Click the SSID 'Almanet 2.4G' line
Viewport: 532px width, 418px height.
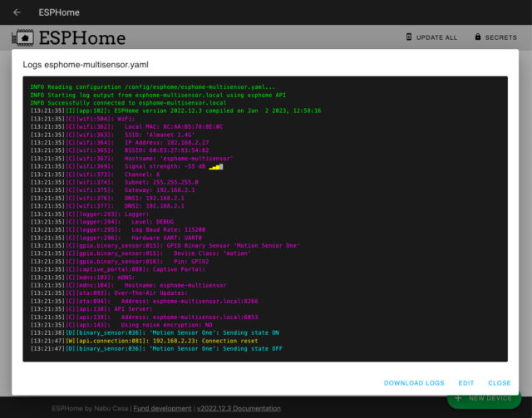pos(113,135)
